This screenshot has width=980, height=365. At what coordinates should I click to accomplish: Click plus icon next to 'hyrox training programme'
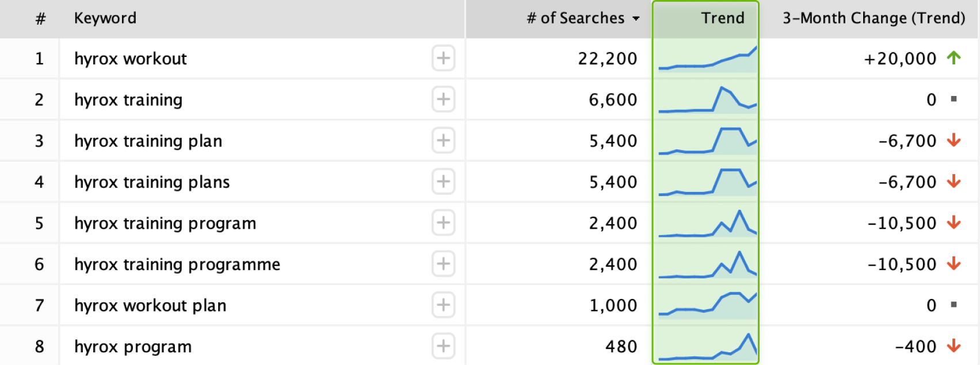point(443,264)
